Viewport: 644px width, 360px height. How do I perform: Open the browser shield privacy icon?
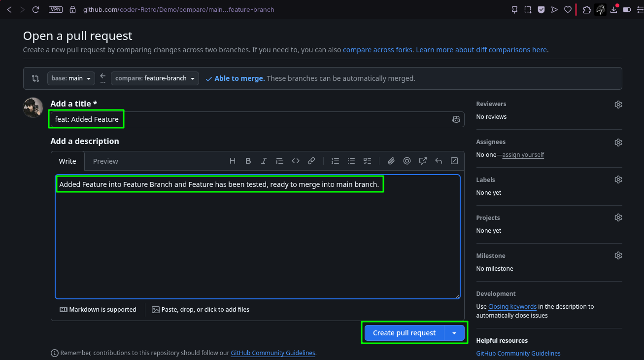[541, 9]
